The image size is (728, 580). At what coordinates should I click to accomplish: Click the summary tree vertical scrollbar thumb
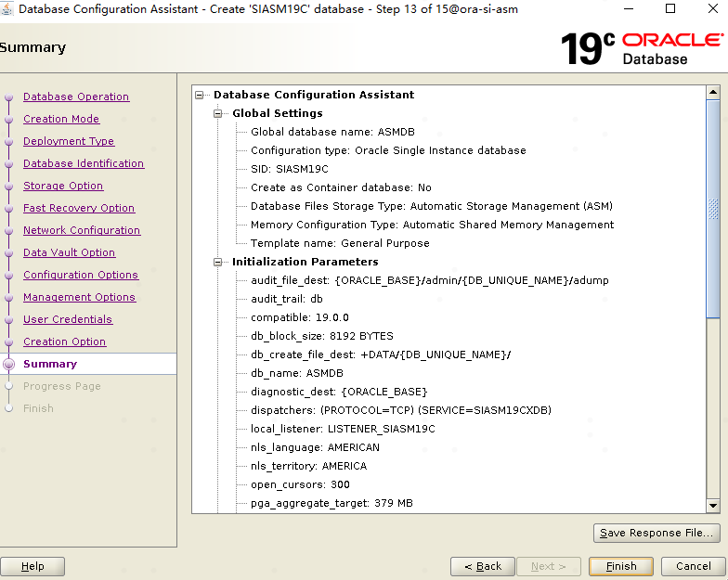713,209
